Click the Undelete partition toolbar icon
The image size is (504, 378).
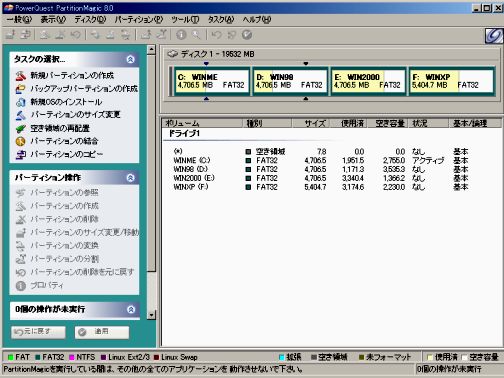pyautogui.click(x=76, y=35)
